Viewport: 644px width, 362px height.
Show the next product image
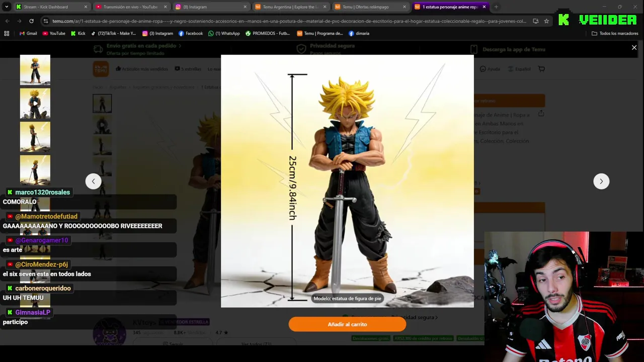[601, 181]
